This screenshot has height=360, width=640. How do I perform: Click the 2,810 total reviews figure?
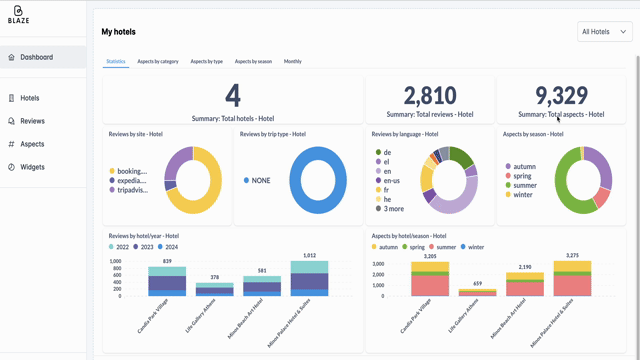(x=430, y=96)
